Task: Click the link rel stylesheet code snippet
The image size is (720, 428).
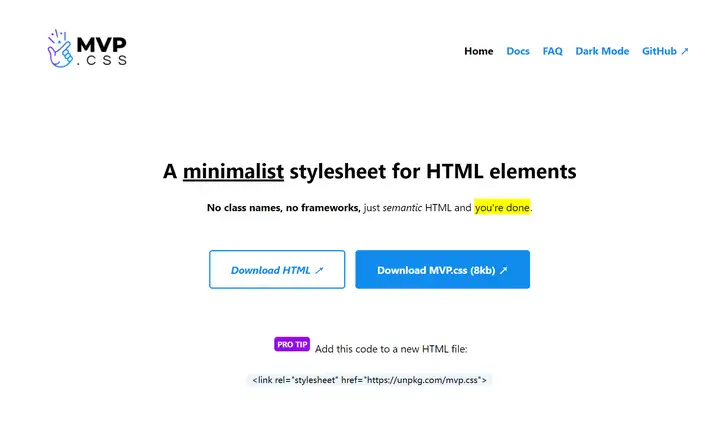Action: click(369, 380)
